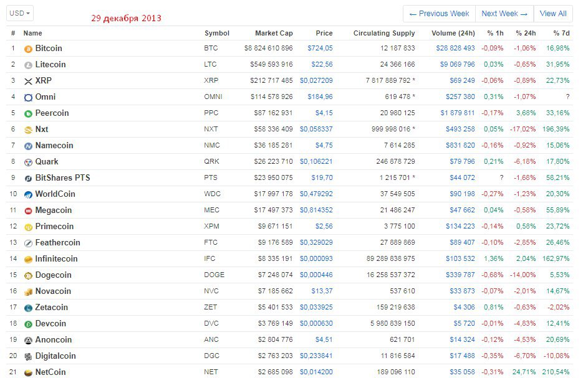Sort by Circulating Supply column header
Image resolution: width=588 pixels, height=378 pixels.
point(384,33)
